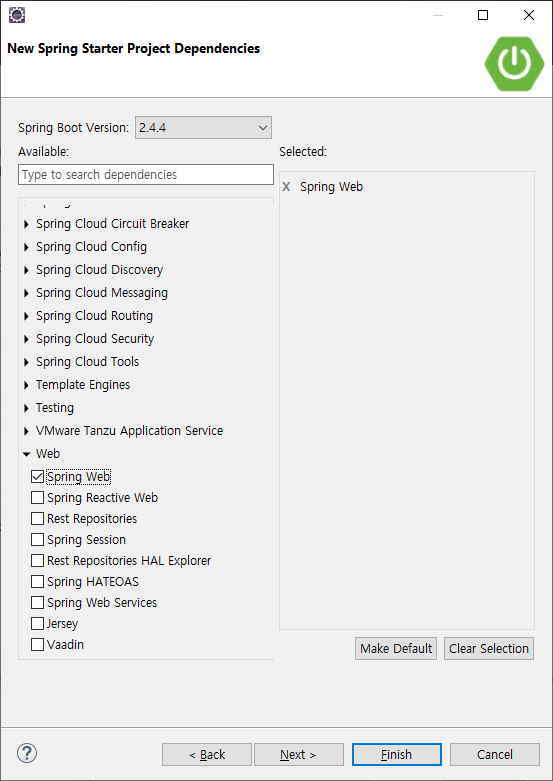Click the help question mark icon

coord(27,753)
